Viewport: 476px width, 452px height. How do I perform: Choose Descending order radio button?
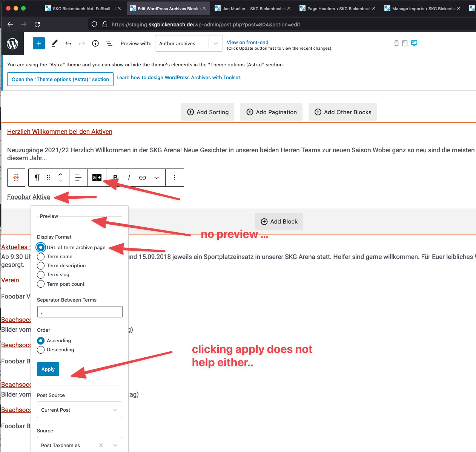point(41,350)
